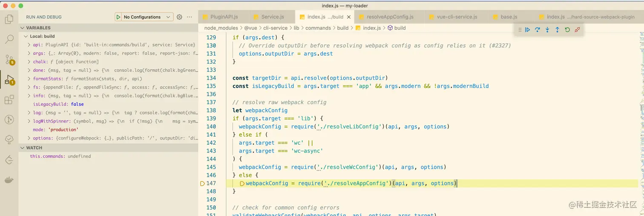Disconnect the debugger with red plug icon

point(577,30)
